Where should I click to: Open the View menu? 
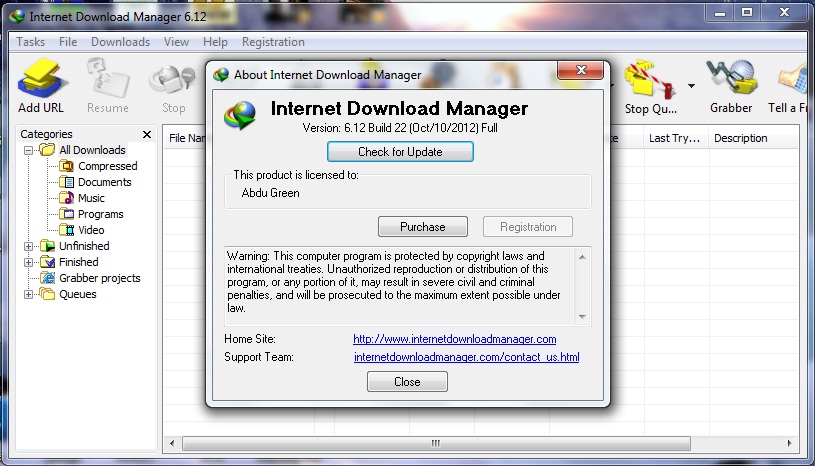tap(176, 42)
